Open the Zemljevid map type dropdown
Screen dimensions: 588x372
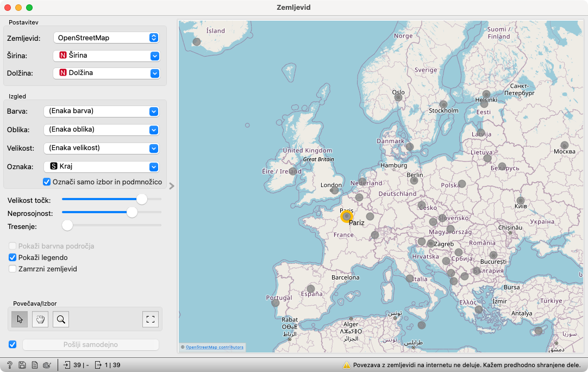pyautogui.click(x=106, y=38)
